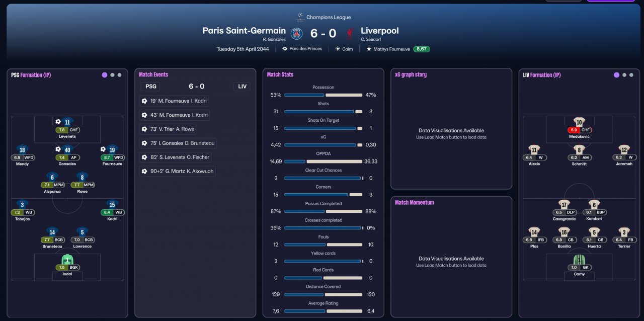Click the PSG team button in Match Events

point(151,87)
